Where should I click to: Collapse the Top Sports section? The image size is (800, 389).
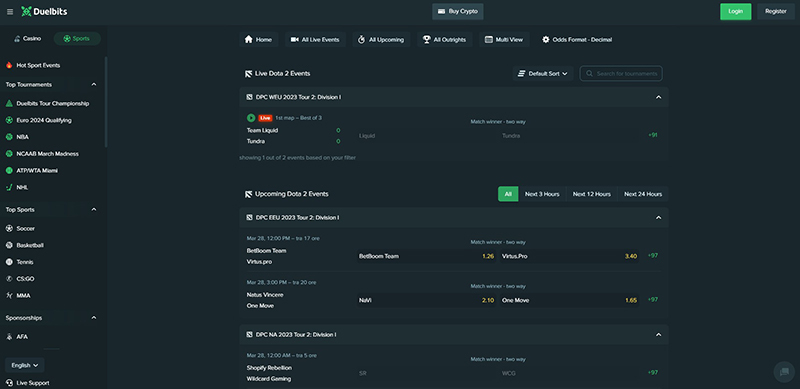pos(94,210)
